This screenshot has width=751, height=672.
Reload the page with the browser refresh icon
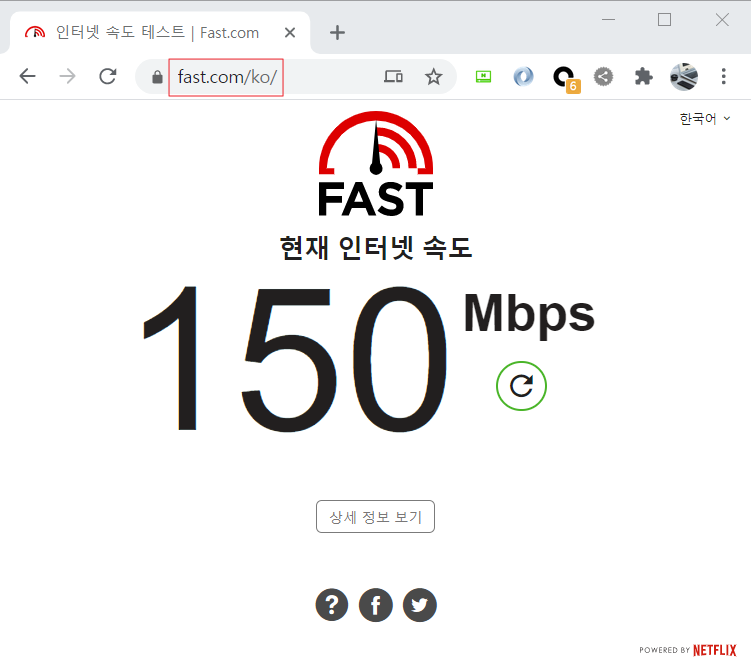pyautogui.click(x=108, y=76)
